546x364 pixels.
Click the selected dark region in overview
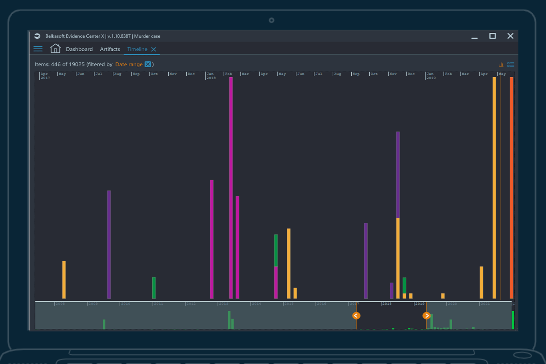[x=391, y=316]
